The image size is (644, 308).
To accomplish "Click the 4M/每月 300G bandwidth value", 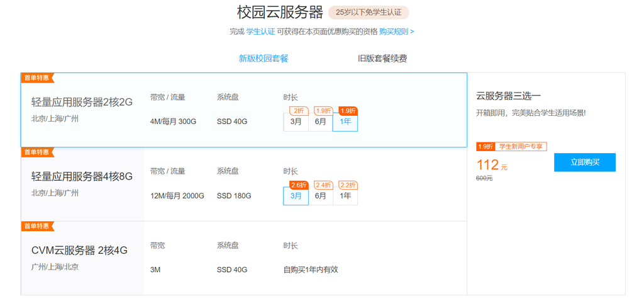I will (x=174, y=122).
